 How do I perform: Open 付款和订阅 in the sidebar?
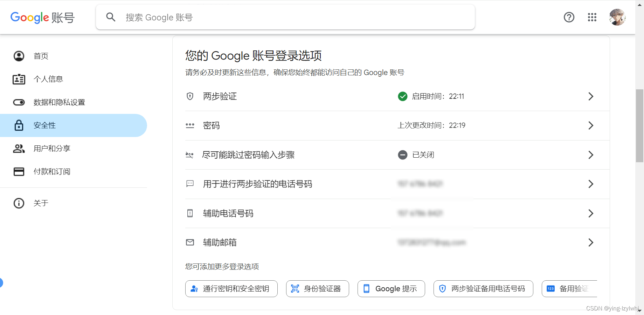(74, 172)
